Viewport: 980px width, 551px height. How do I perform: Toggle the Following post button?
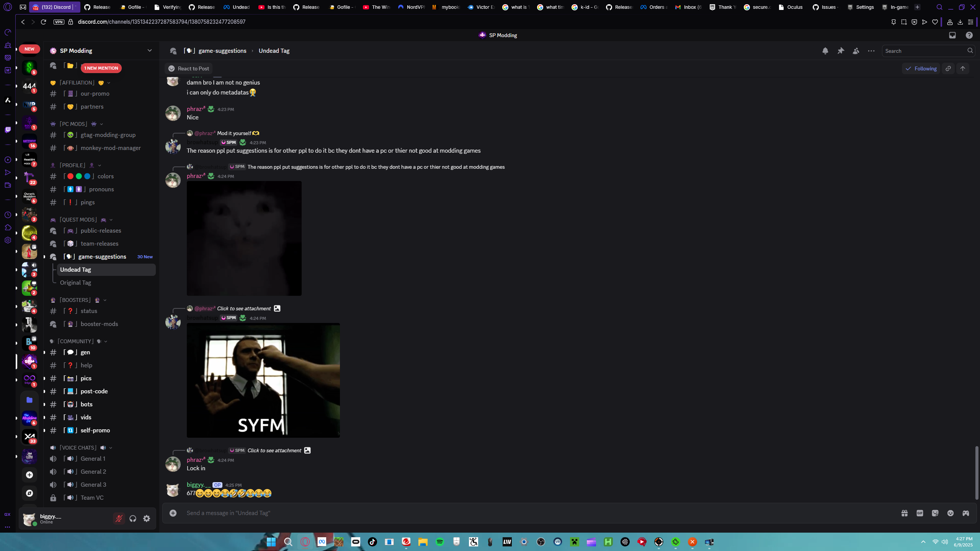pyautogui.click(x=921, y=68)
